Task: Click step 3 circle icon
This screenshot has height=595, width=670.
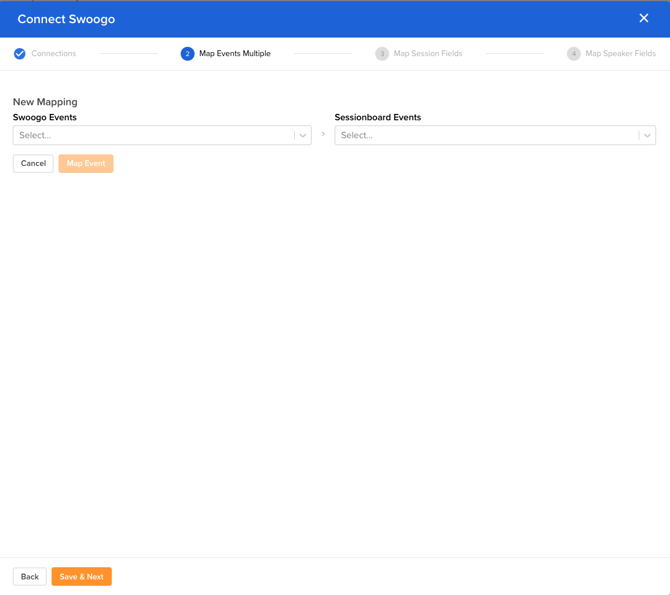Action: click(x=382, y=53)
